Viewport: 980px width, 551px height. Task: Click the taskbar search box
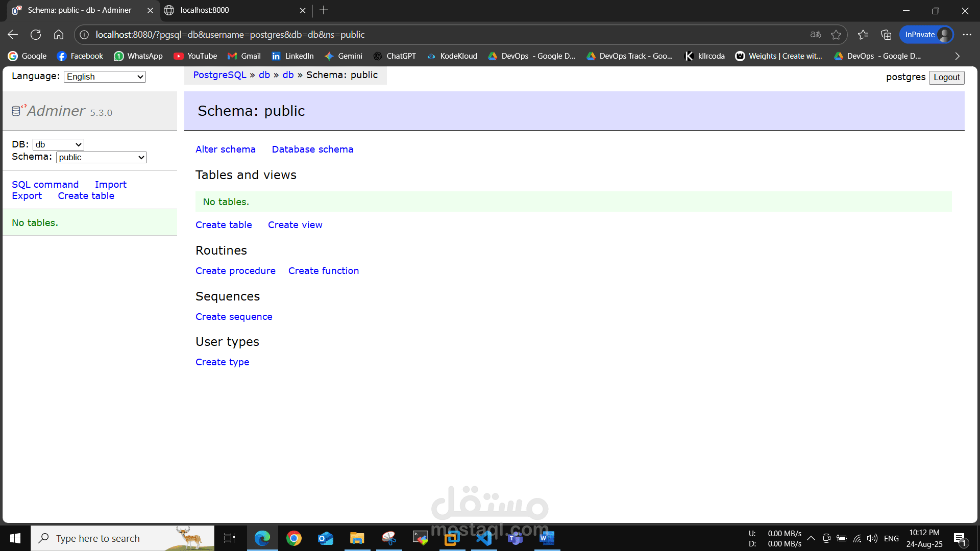(x=122, y=538)
